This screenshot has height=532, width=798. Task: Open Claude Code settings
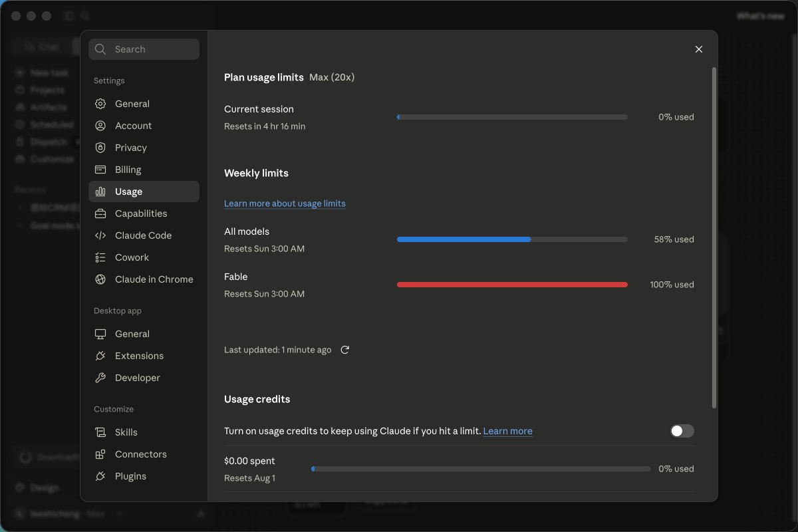tap(144, 235)
